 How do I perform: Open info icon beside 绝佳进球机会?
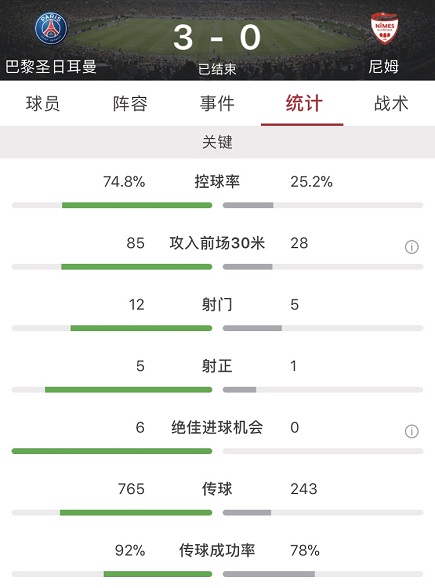[411, 431]
